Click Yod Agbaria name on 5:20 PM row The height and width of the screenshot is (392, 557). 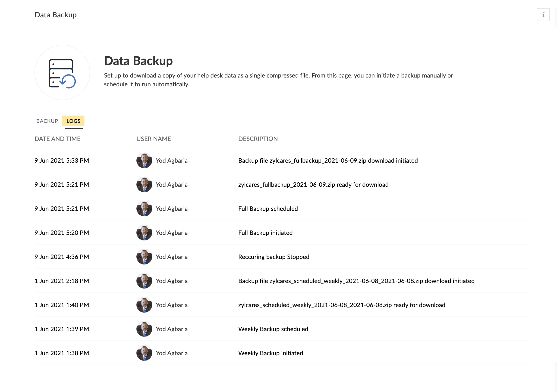(x=172, y=233)
